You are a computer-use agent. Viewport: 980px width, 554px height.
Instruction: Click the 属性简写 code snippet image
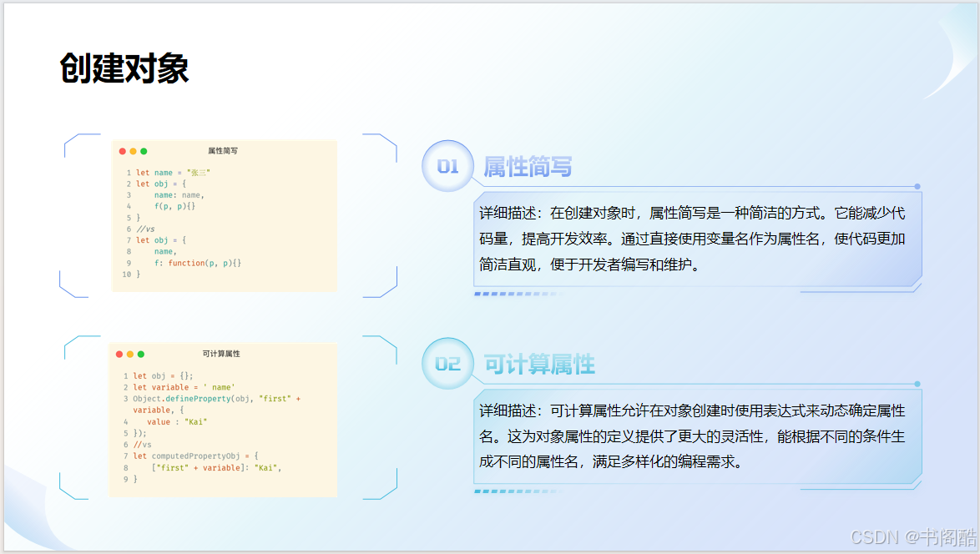click(225, 215)
